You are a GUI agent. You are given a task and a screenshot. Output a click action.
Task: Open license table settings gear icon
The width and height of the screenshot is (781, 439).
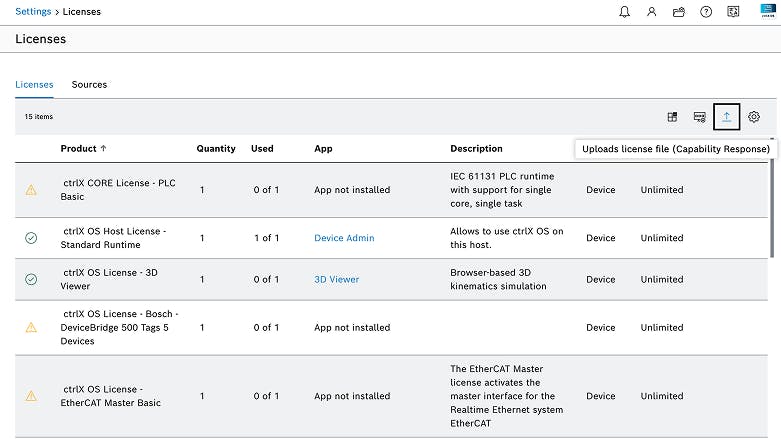pos(754,117)
